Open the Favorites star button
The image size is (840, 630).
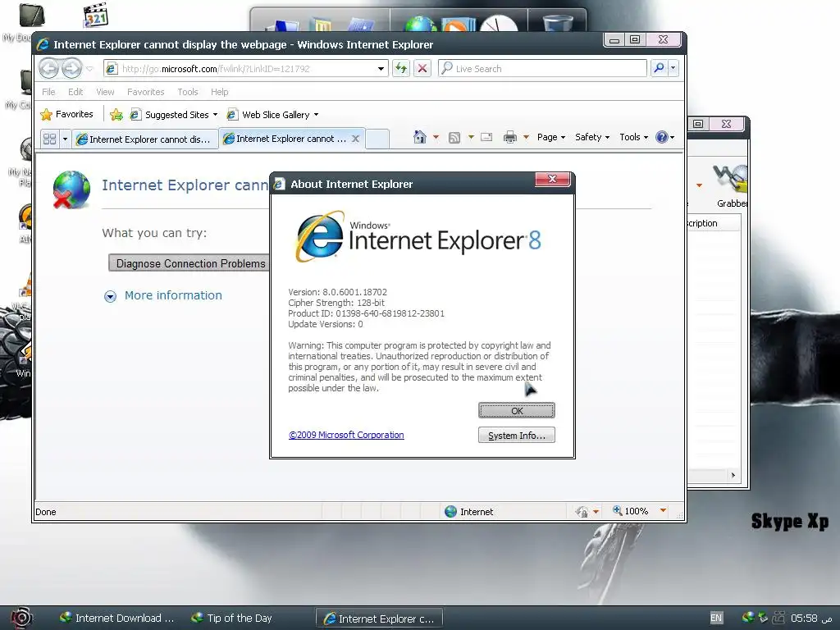(x=67, y=114)
